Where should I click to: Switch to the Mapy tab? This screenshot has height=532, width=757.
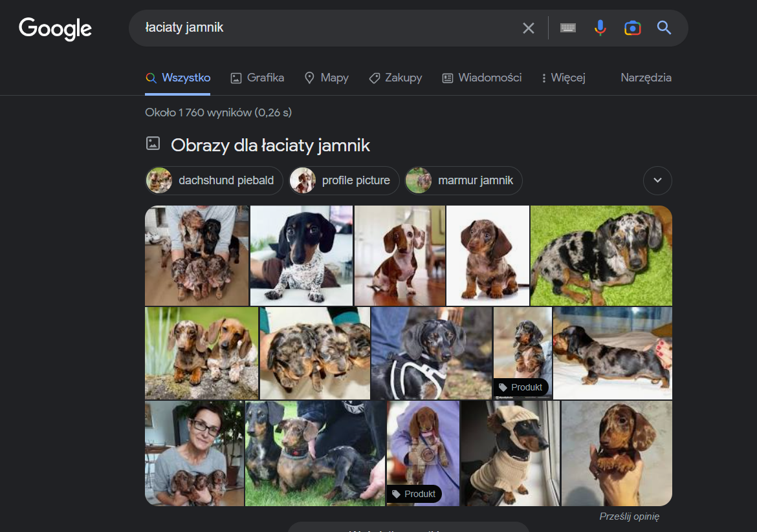(327, 78)
